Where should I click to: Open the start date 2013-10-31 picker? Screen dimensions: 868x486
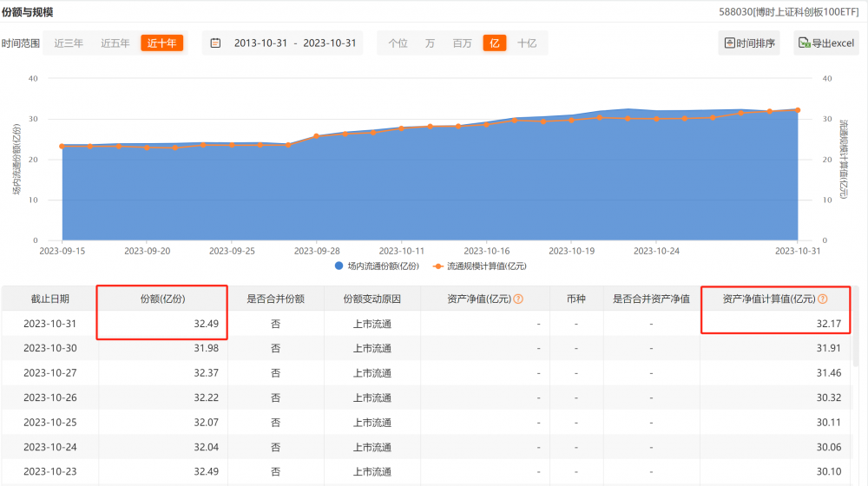click(260, 43)
